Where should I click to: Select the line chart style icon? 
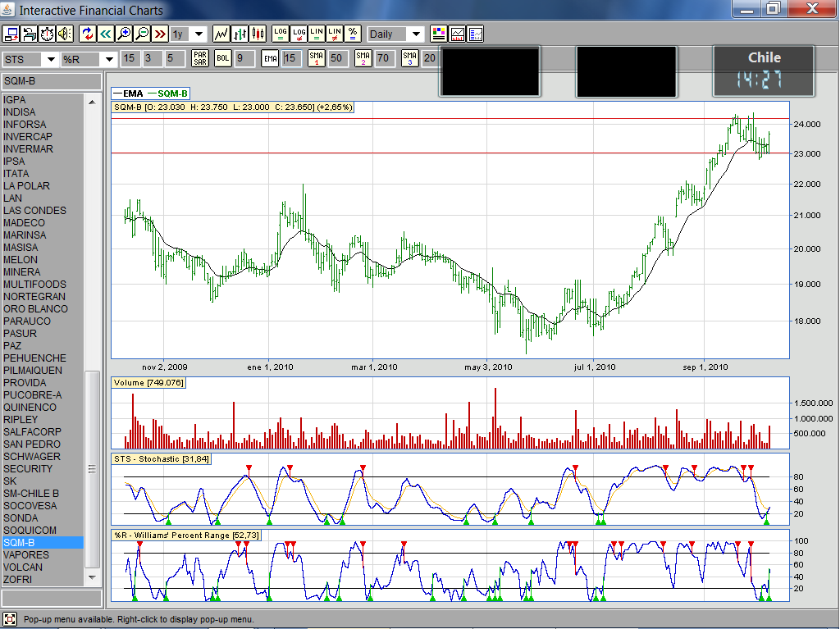tap(221, 34)
